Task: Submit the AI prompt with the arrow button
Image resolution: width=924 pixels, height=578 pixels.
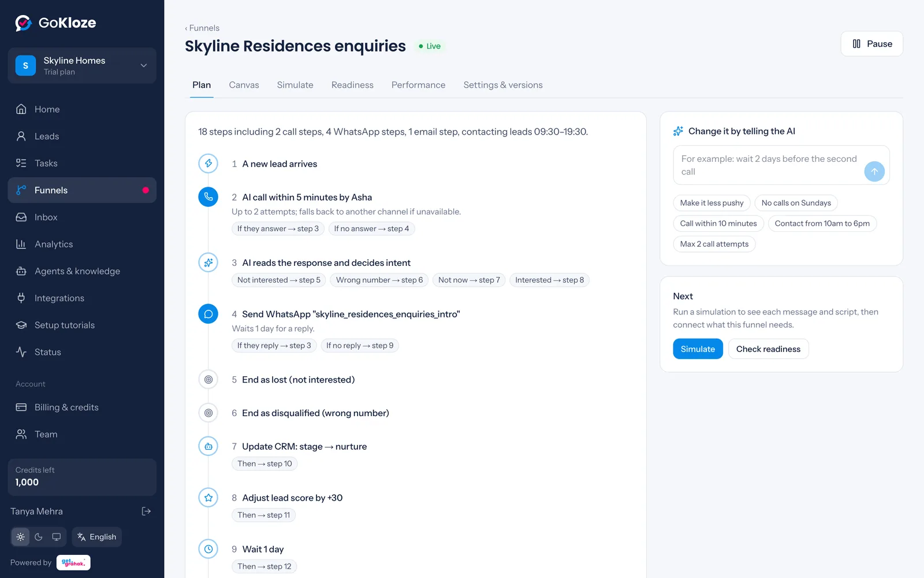Action: (x=874, y=171)
